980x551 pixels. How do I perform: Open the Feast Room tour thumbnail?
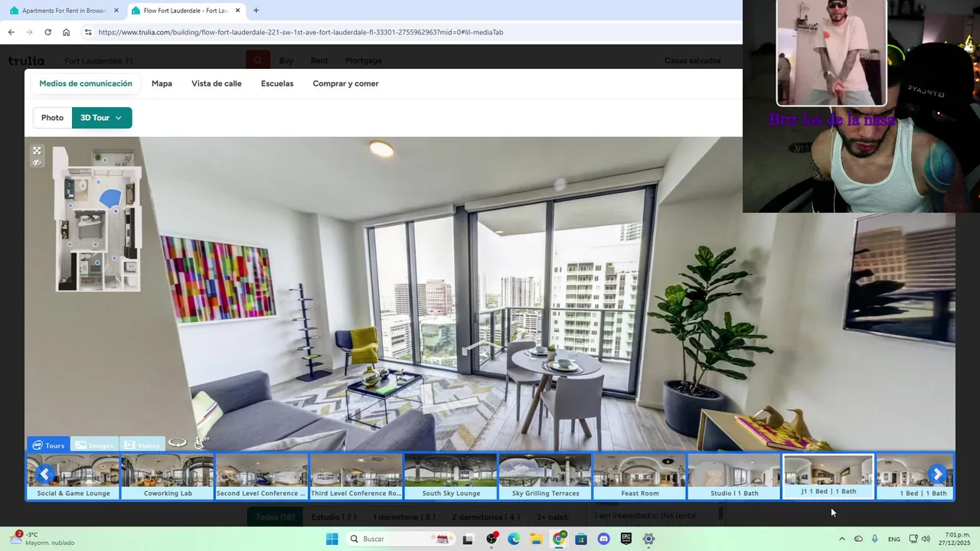tap(639, 477)
